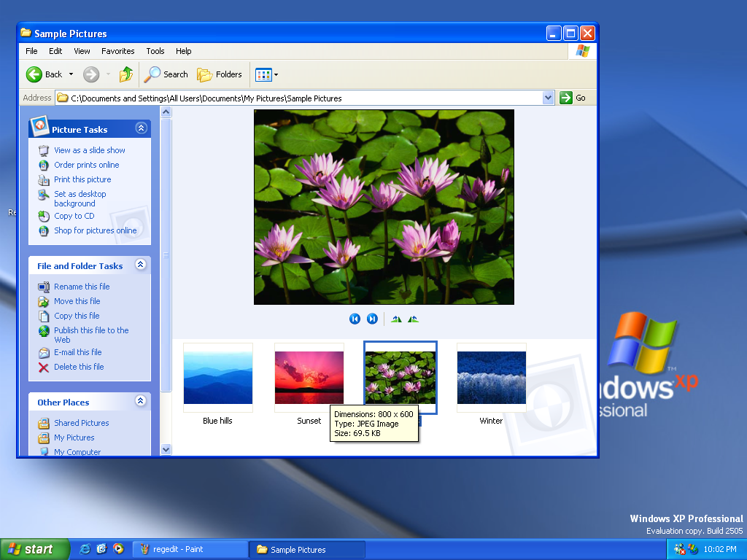Open the Views button menu

point(266,74)
